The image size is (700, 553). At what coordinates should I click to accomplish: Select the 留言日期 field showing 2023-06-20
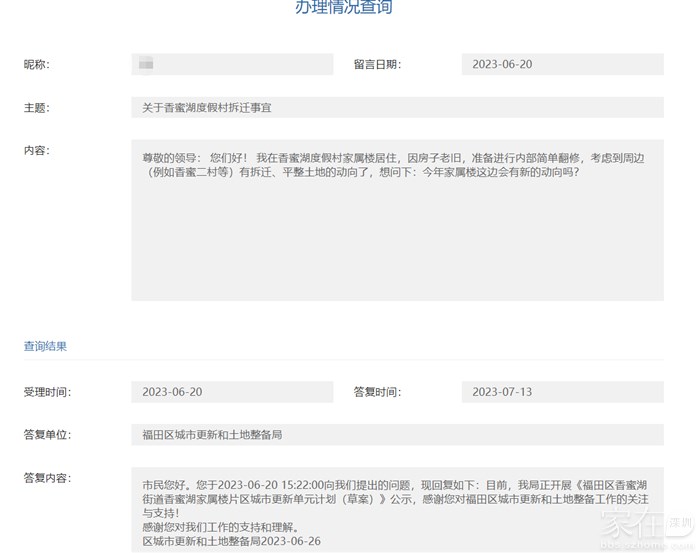562,64
